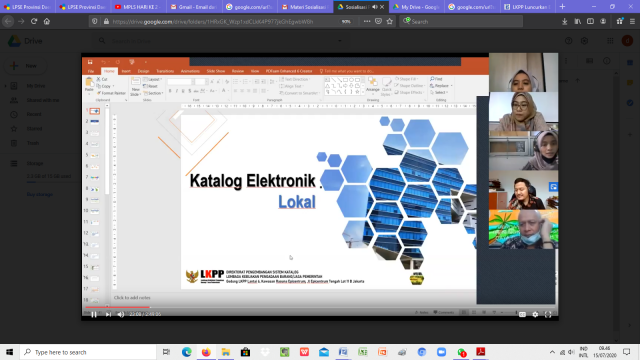Open My Drive in sidebar
The image size is (640, 360).
36,86
